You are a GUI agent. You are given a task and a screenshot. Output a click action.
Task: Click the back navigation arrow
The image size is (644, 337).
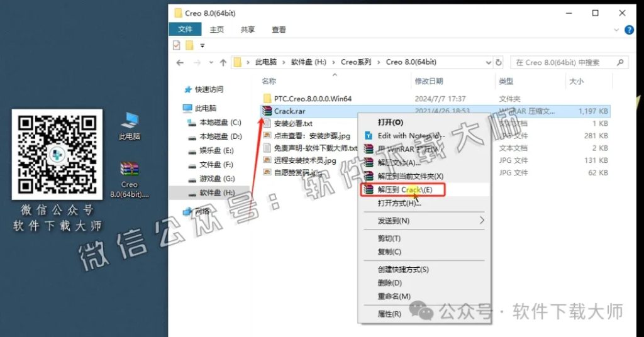tap(180, 63)
